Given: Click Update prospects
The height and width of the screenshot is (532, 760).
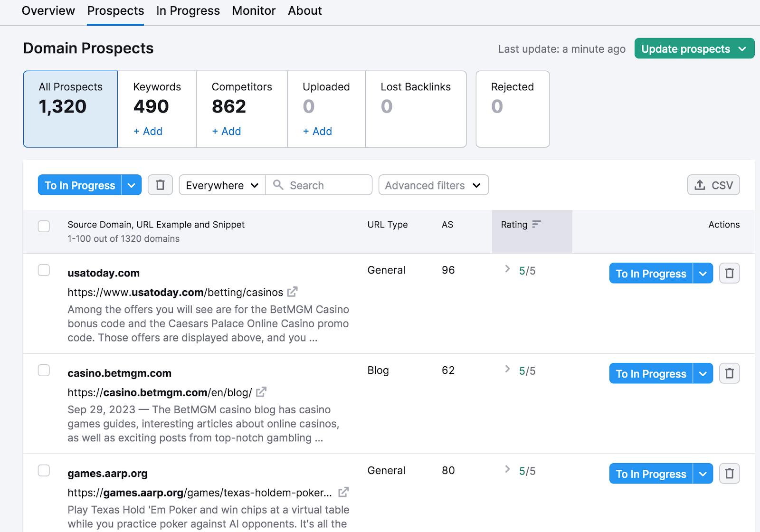Looking at the screenshot, I should (x=686, y=48).
